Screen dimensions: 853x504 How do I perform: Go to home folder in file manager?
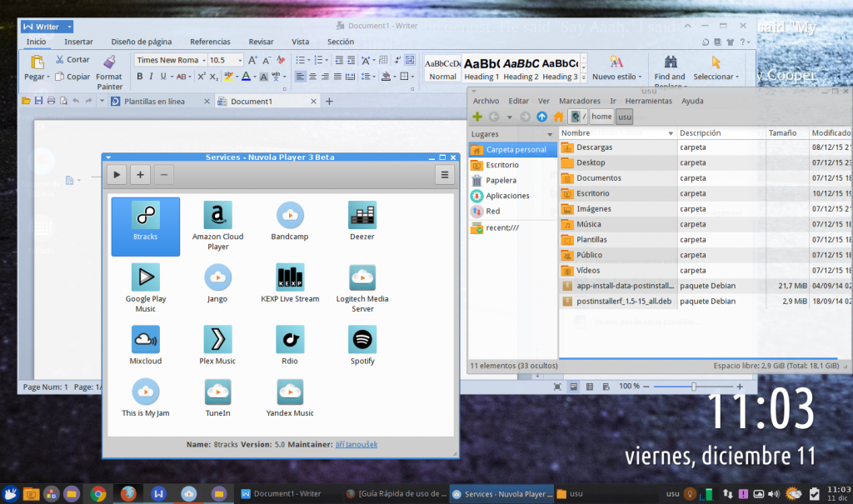[558, 117]
